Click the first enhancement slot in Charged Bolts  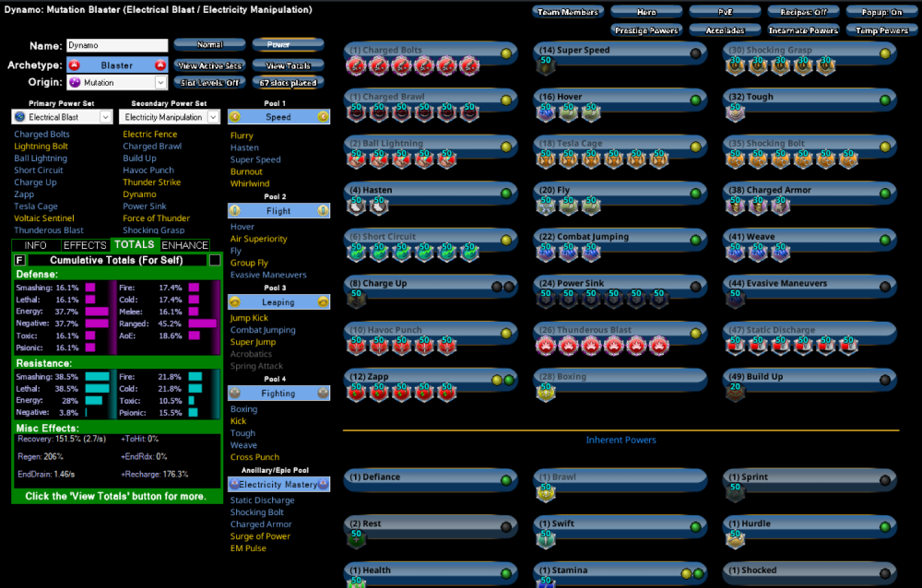coord(355,67)
